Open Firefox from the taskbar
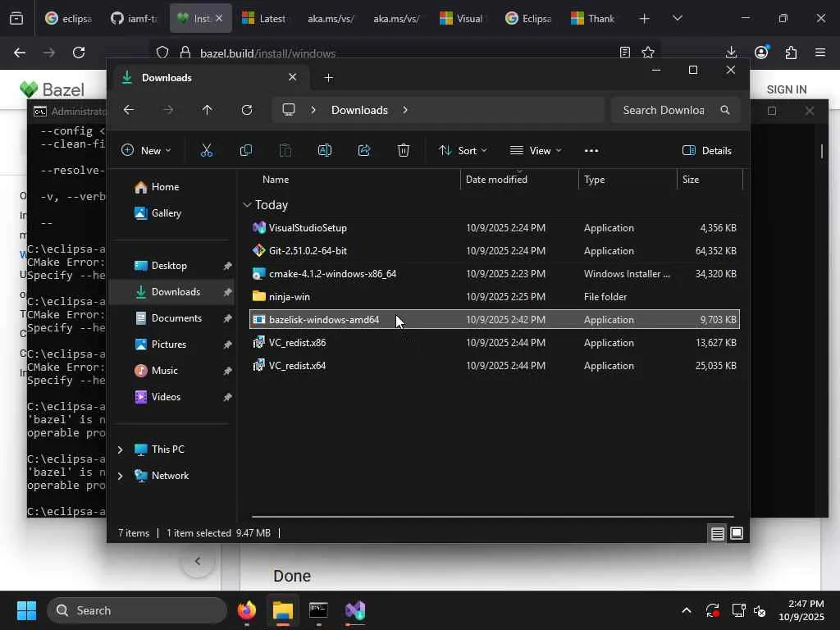The image size is (840, 630). pos(247,610)
